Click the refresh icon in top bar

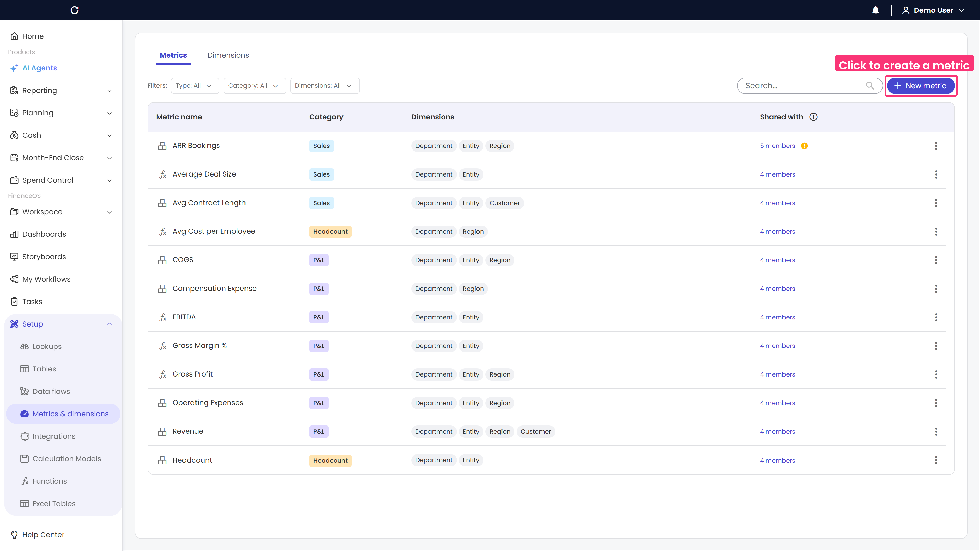pyautogui.click(x=75, y=10)
